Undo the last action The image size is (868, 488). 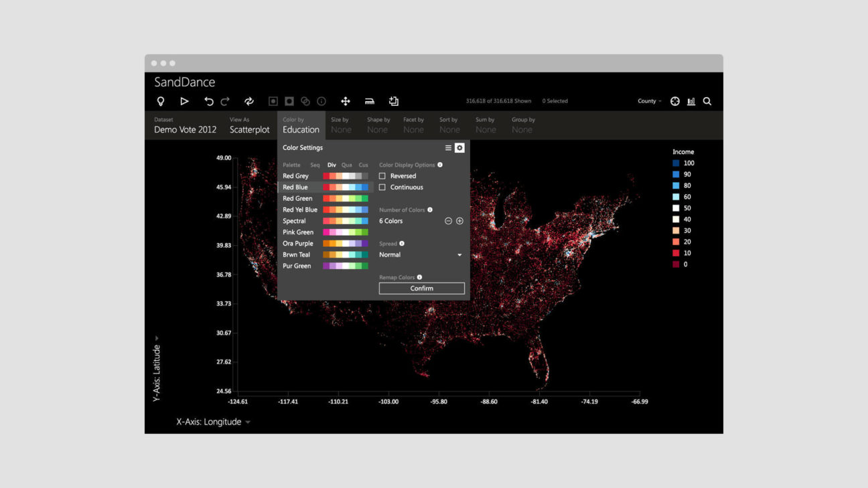(x=209, y=101)
